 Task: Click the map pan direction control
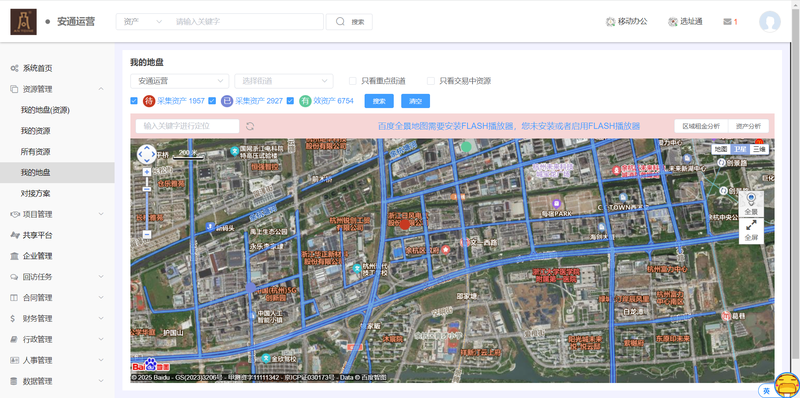(147, 154)
